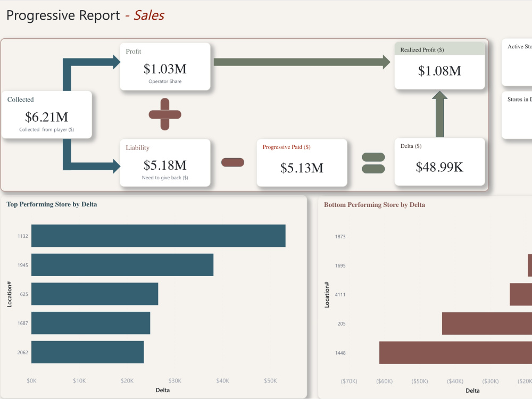532x399 pixels.
Task: Click the 'Stores in' card
Action: click(x=517, y=115)
